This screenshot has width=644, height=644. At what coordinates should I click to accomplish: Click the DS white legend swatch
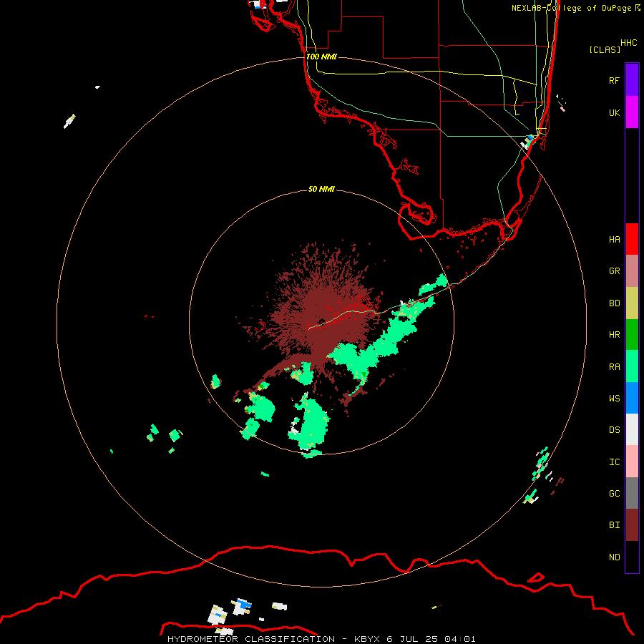click(x=632, y=429)
